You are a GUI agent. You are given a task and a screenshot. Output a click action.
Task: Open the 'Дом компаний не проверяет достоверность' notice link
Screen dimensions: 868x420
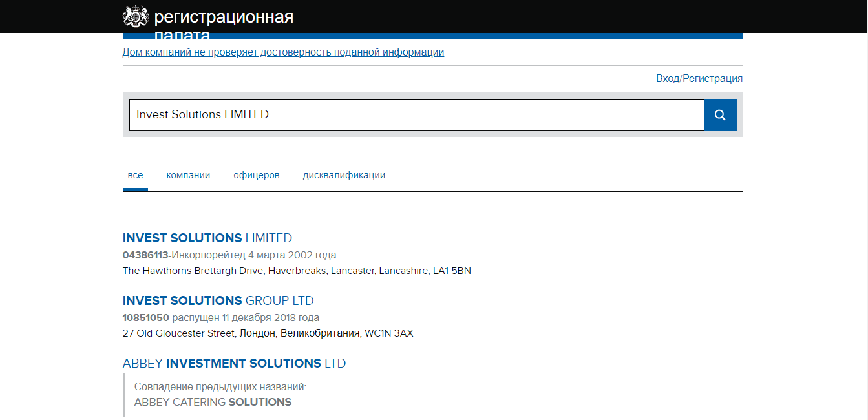283,52
